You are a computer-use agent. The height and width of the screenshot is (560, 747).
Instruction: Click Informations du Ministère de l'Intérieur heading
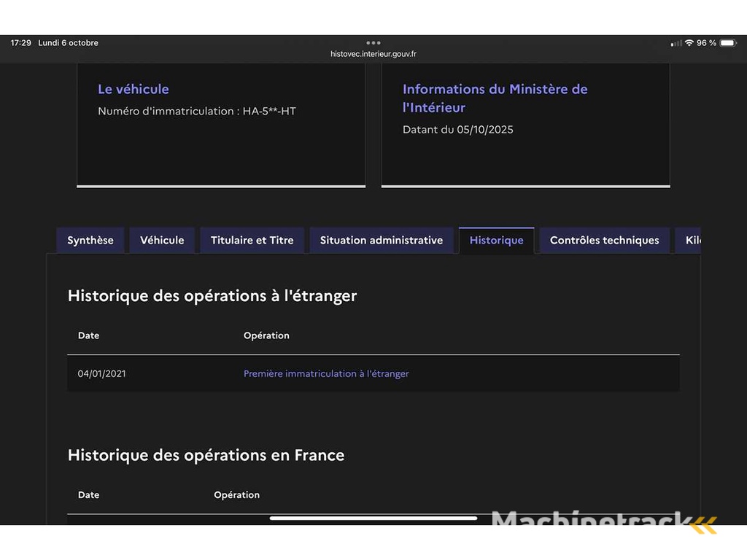point(495,98)
